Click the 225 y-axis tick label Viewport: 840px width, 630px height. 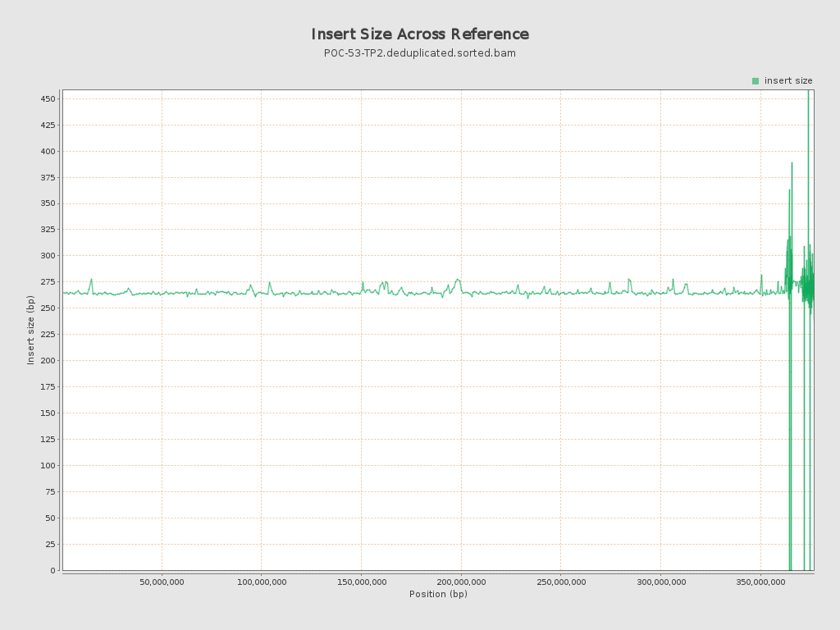48,335
